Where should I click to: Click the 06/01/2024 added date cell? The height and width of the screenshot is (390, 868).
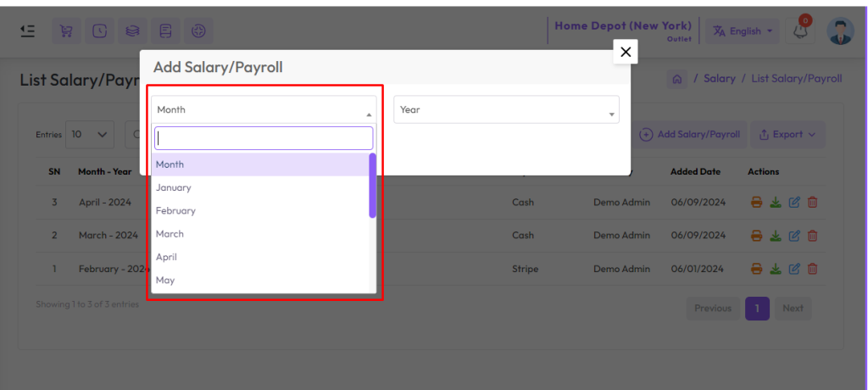[698, 270]
